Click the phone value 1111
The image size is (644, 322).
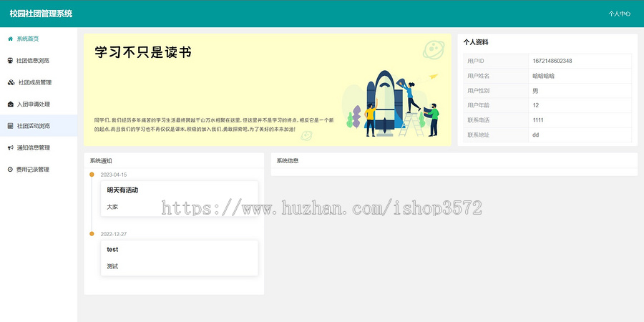point(538,120)
